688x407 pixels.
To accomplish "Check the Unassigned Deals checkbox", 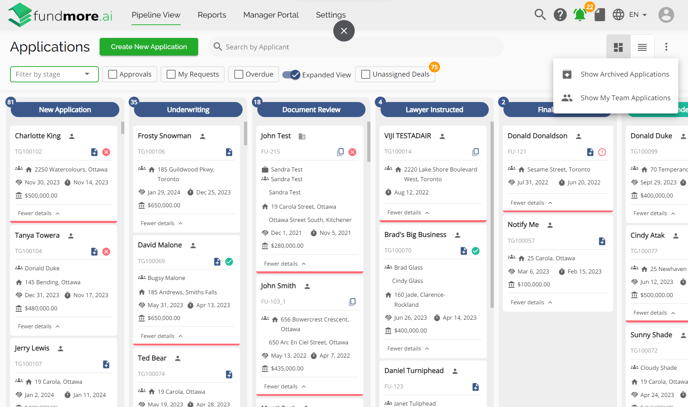I will click(x=366, y=75).
